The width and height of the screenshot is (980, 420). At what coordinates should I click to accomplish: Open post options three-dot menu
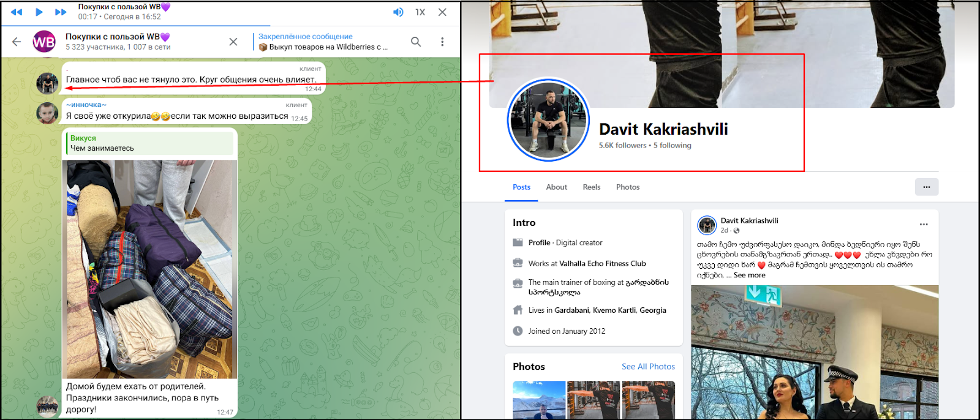pyautogui.click(x=924, y=224)
